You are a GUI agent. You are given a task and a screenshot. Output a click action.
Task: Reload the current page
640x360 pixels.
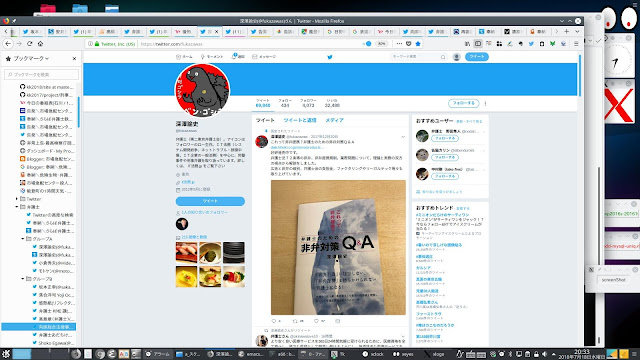[x=29, y=44]
